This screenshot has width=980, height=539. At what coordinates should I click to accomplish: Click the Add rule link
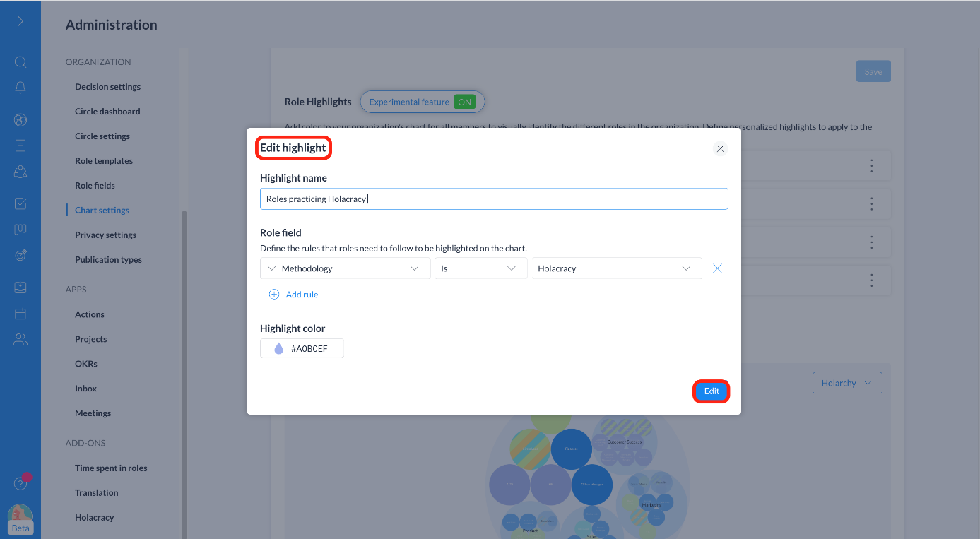coord(302,295)
